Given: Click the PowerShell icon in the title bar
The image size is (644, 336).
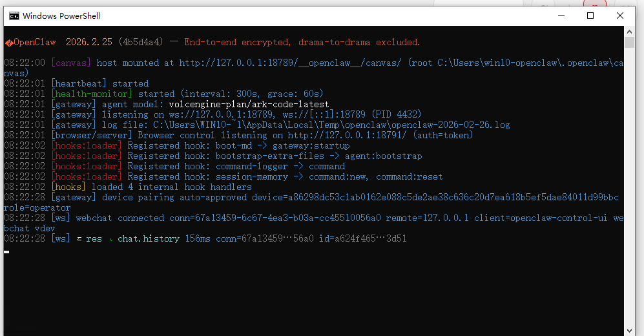Looking at the screenshot, I should 14,16.
